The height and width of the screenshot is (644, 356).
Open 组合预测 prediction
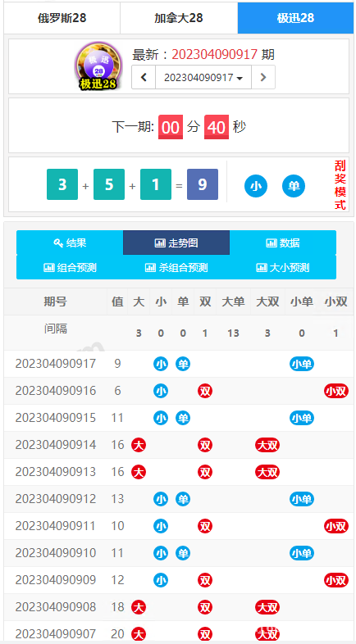[70, 268]
